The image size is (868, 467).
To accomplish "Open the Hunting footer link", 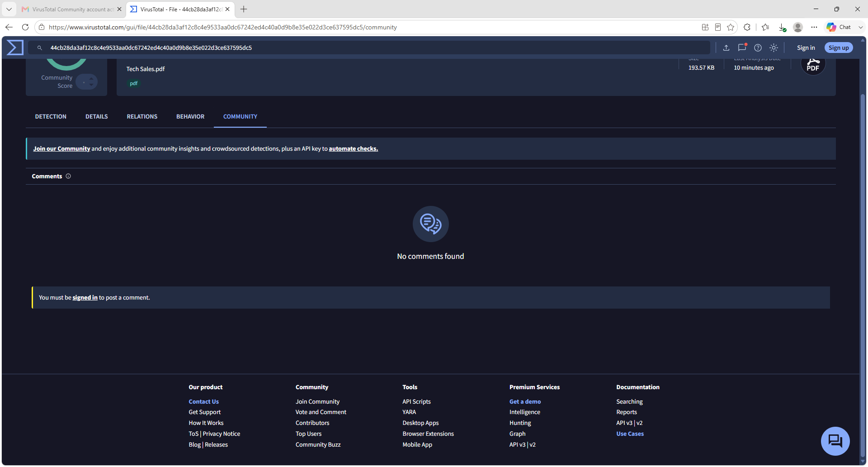I will point(520,423).
